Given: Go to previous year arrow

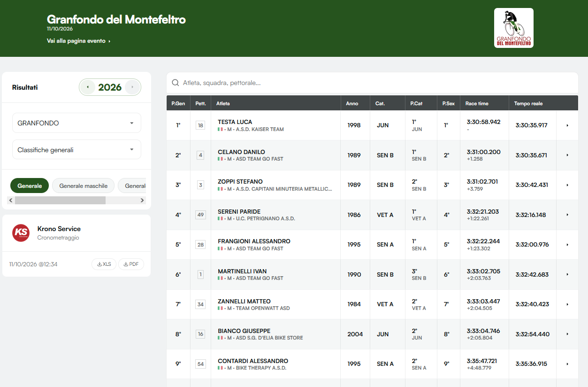Looking at the screenshot, I should point(87,87).
